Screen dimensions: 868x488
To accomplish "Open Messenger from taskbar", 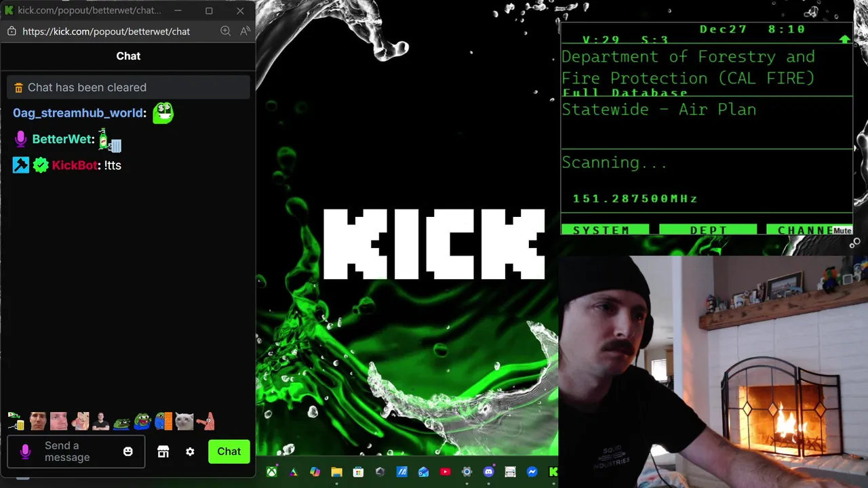I will (532, 472).
